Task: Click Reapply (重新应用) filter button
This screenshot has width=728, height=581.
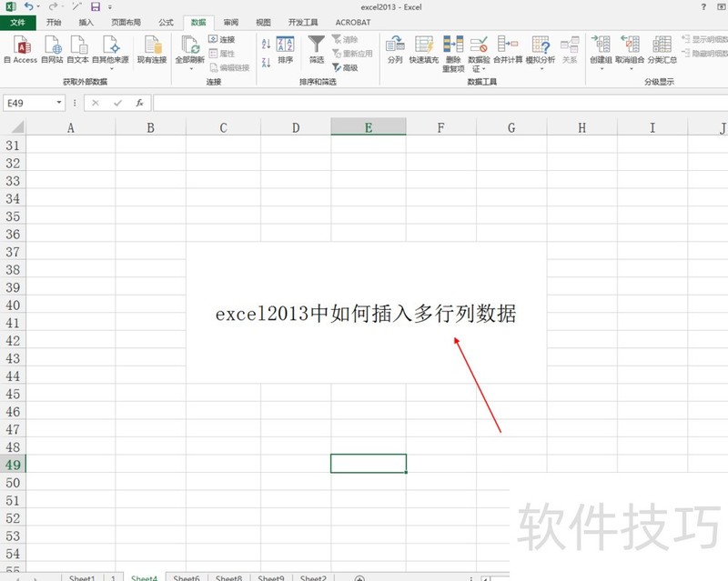Action: [352, 54]
